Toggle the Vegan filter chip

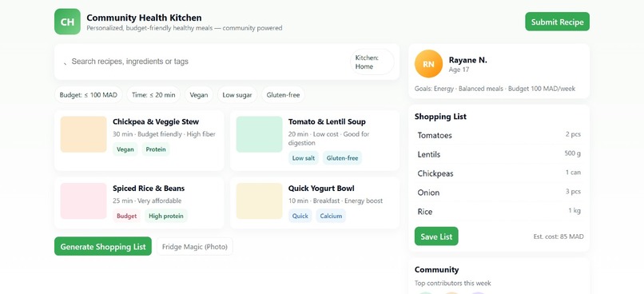click(x=199, y=95)
